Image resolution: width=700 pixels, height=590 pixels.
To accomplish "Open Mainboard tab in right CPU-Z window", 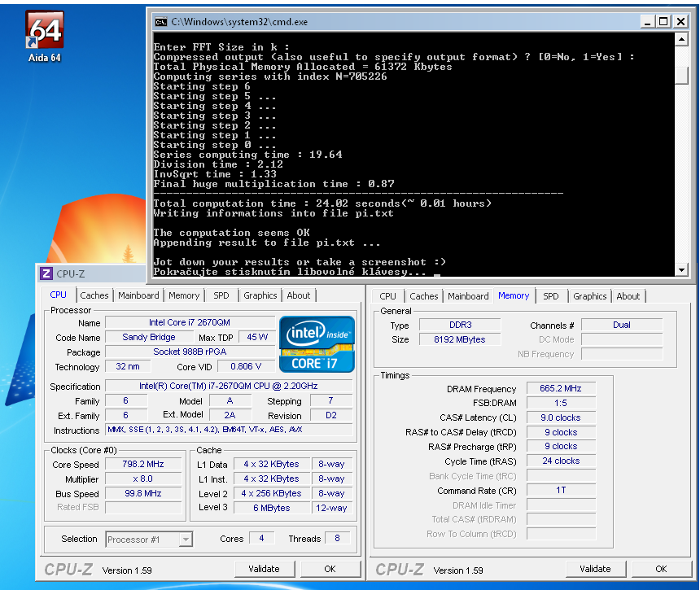I will click(468, 296).
